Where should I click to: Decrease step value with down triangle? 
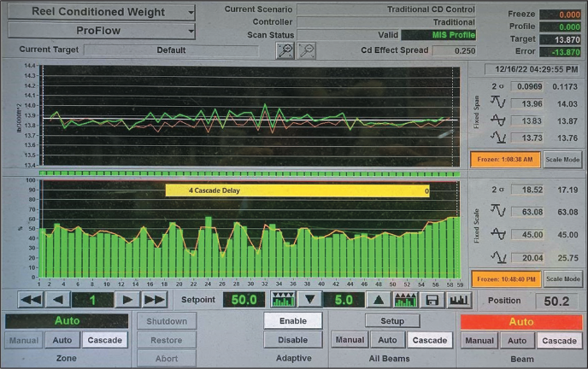click(x=309, y=300)
